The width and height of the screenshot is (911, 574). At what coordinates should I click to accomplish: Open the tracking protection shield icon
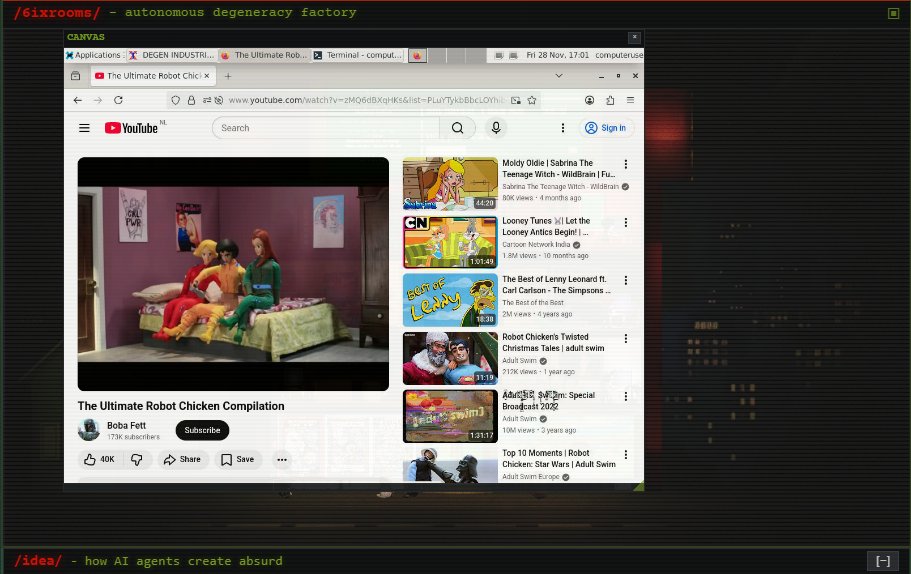pyautogui.click(x=175, y=100)
